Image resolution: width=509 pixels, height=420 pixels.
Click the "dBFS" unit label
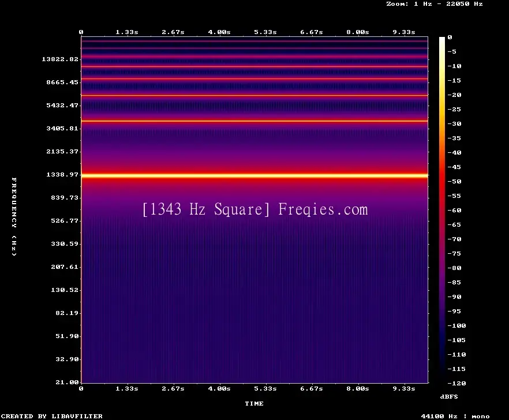click(449, 396)
